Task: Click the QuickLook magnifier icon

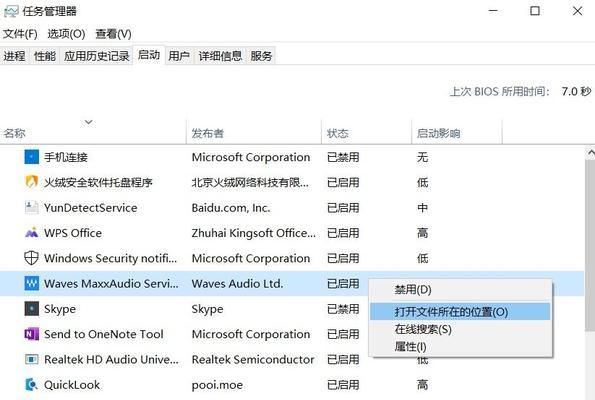Action: click(x=31, y=384)
